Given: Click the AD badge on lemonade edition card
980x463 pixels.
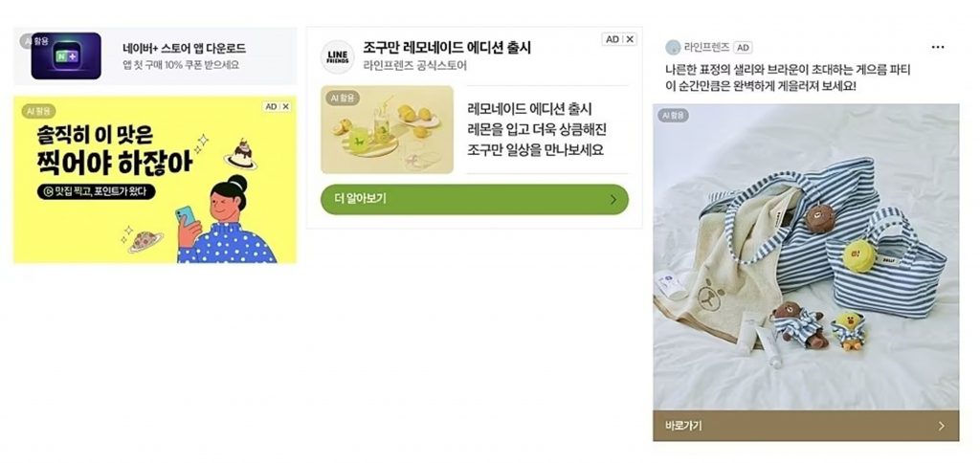Looking at the screenshot, I should point(612,39).
